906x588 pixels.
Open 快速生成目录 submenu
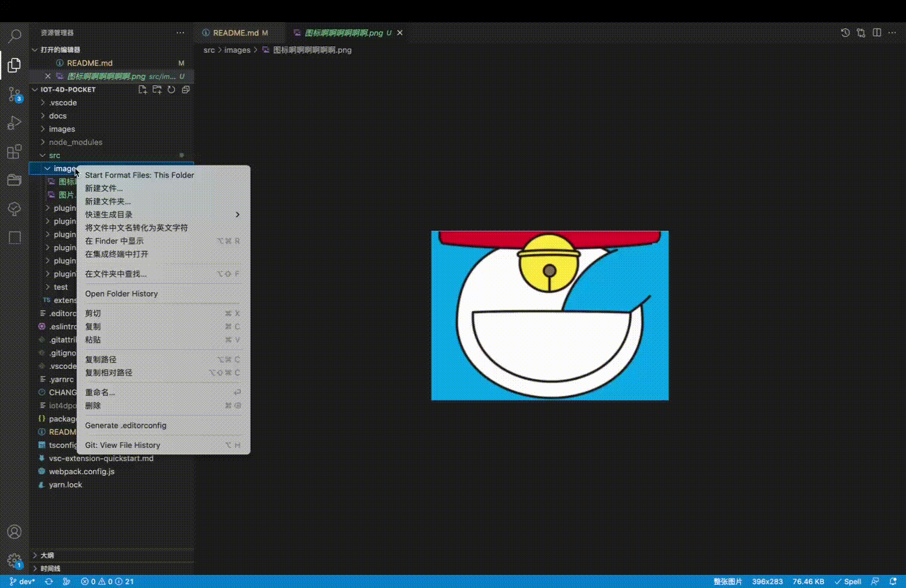point(163,214)
